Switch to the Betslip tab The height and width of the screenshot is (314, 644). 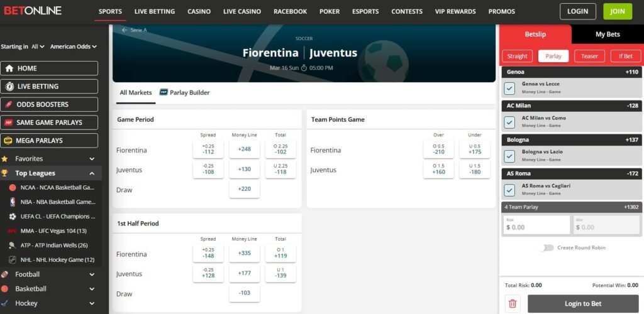pyautogui.click(x=535, y=35)
